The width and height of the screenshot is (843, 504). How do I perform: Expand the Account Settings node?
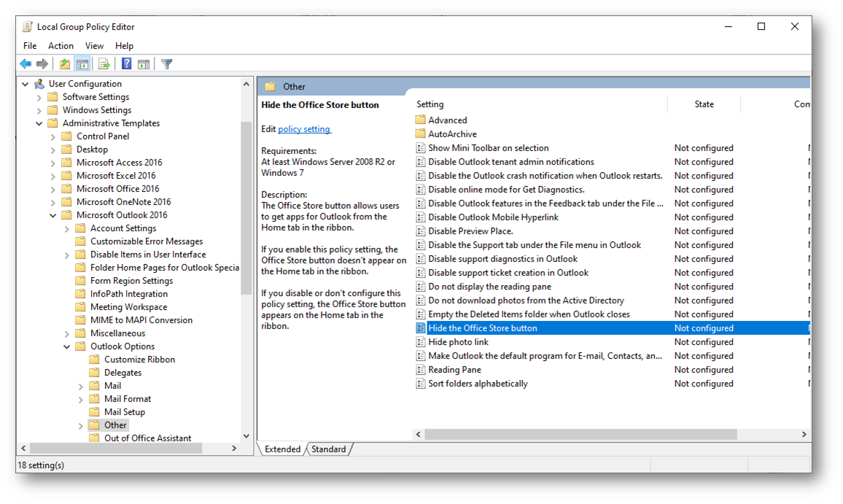click(x=66, y=228)
